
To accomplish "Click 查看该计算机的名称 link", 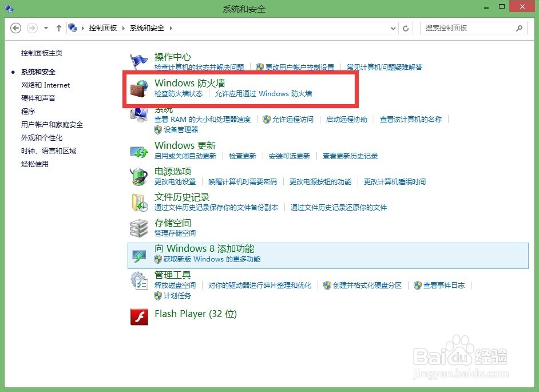I will pos(411,120).
